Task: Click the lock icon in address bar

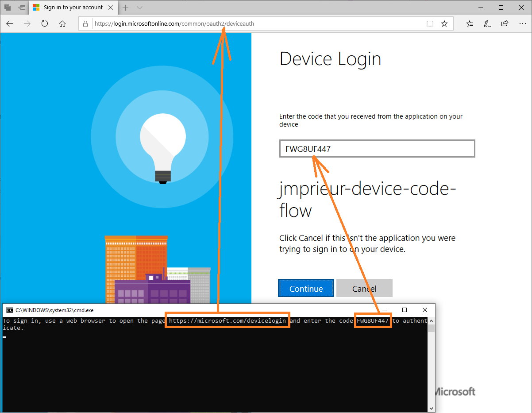Action: (86, 24)
